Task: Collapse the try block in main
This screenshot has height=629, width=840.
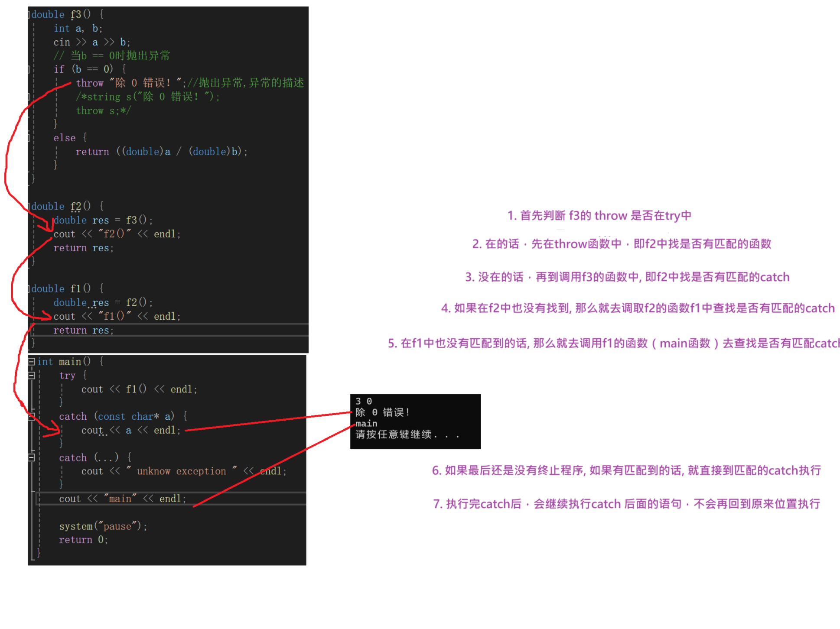Action: click(x=32, y=375)
